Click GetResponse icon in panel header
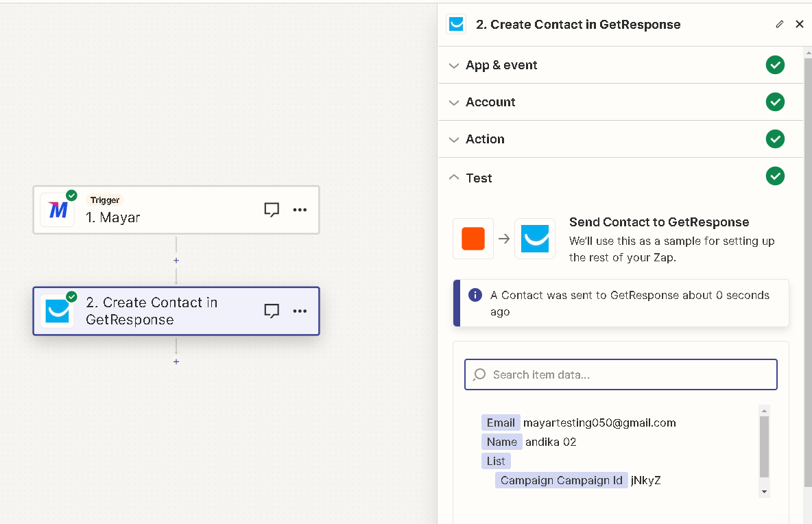 tap(456, 24)
